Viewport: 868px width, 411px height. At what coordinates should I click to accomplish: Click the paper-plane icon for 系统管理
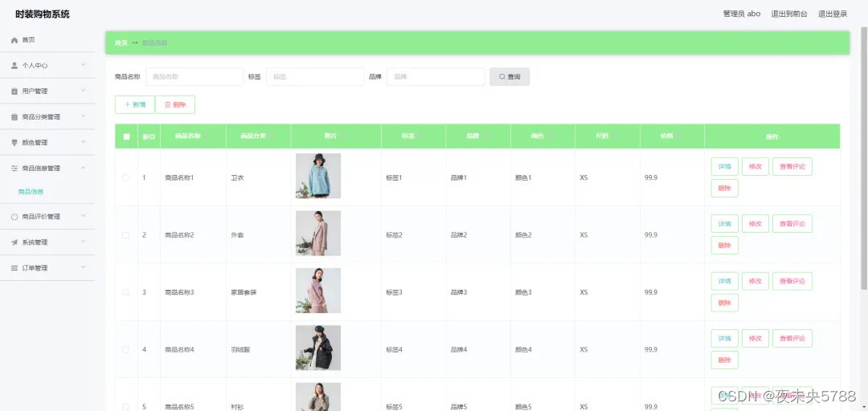[x=14, y=242]
